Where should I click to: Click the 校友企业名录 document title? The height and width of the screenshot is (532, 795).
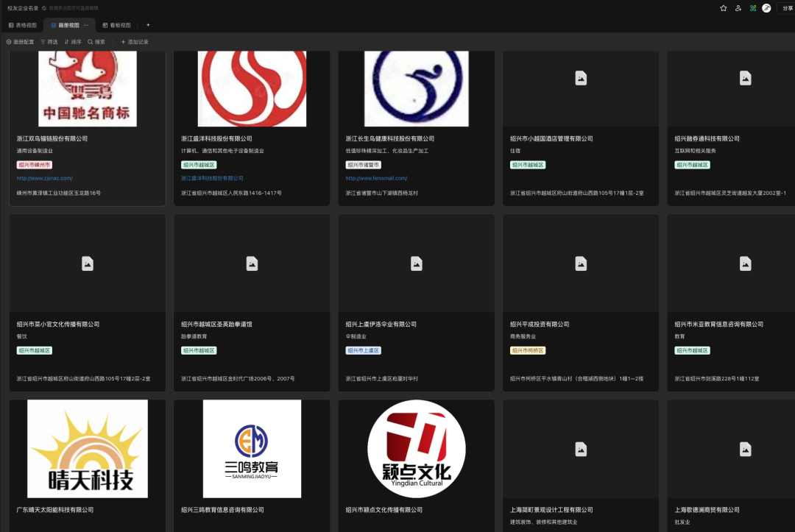(x=23, y=8)
